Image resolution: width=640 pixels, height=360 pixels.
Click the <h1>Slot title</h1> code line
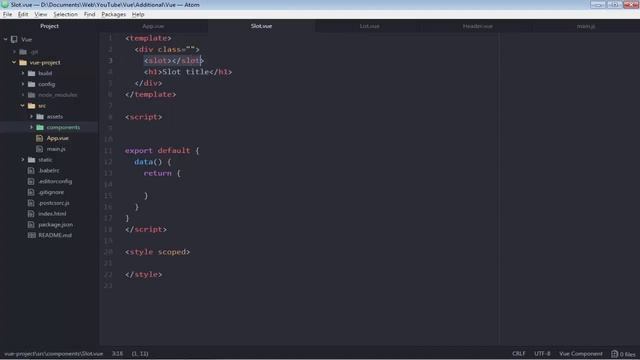(188, 72)
